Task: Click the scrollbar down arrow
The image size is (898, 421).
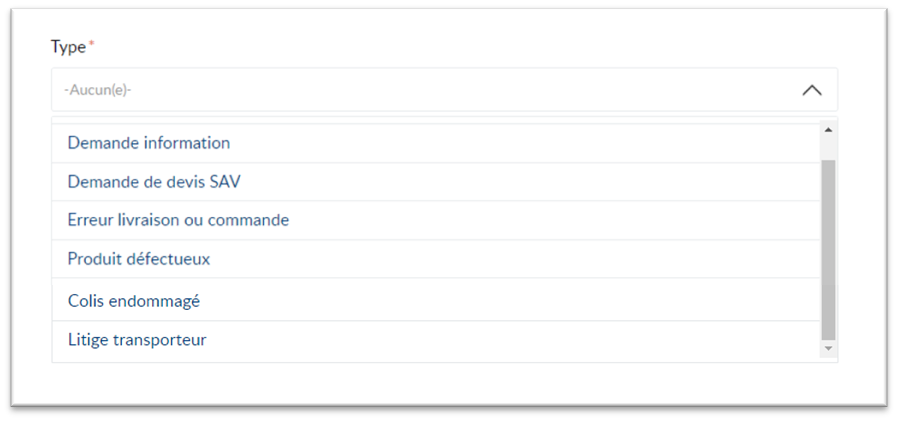Action: tap(828, 348)
